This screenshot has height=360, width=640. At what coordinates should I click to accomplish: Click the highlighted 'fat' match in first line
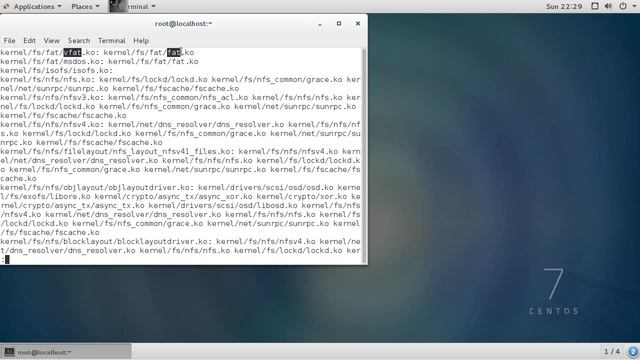[174, 52]
